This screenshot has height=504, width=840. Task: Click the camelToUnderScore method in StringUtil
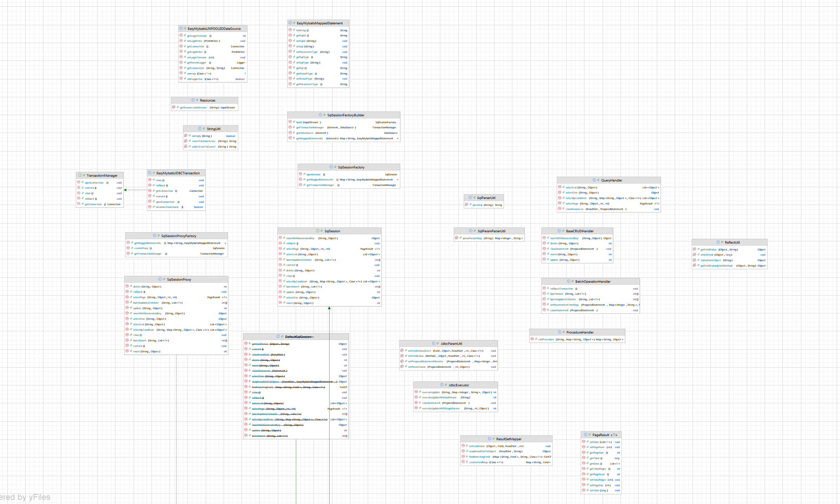click(x=203, y=141)
